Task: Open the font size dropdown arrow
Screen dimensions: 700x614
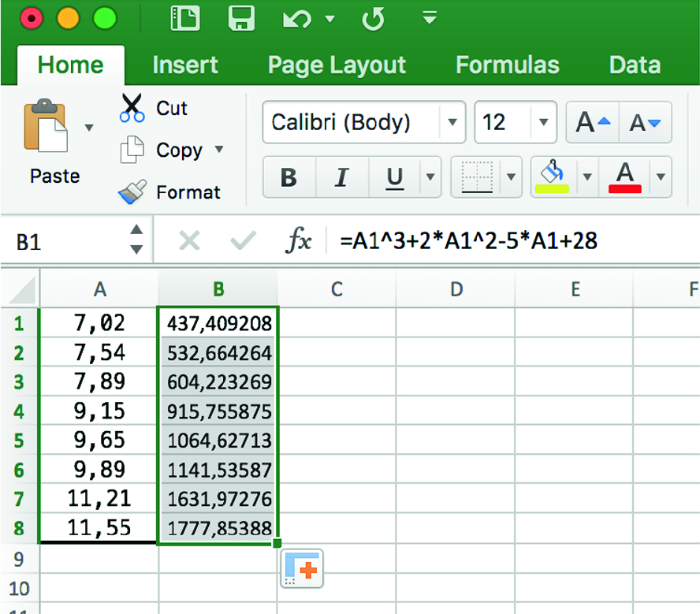Action: 543,122
